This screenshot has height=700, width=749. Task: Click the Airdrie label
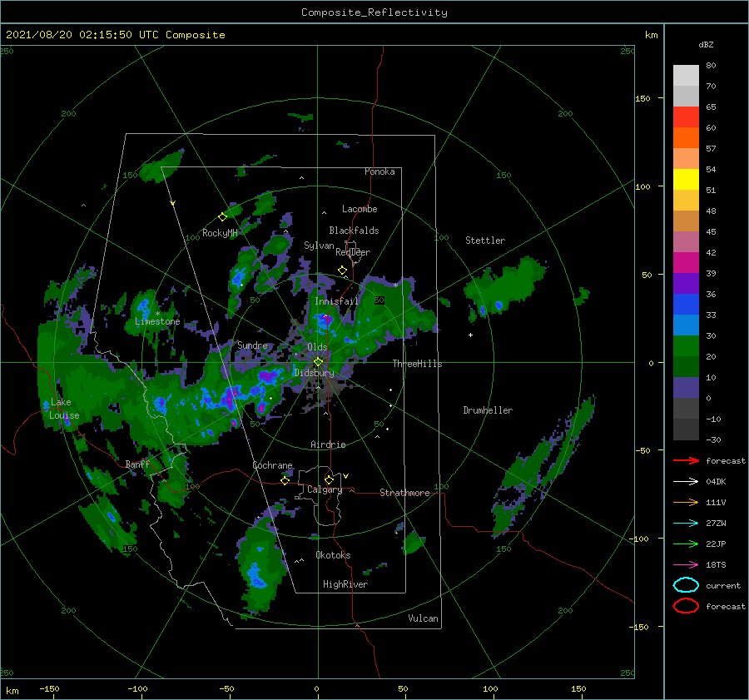[x=328, y=444]
